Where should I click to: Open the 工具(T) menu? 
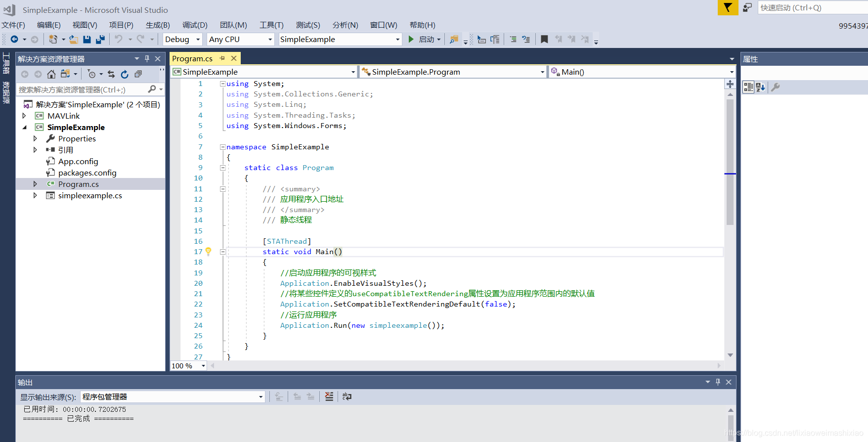271,25
